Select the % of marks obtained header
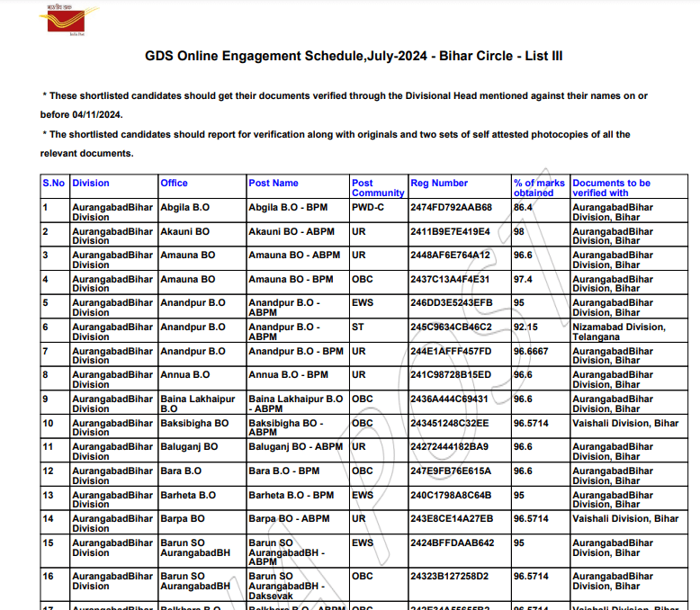Image resolution: width=700 pixels, height=610 pixels. point(539,188)
